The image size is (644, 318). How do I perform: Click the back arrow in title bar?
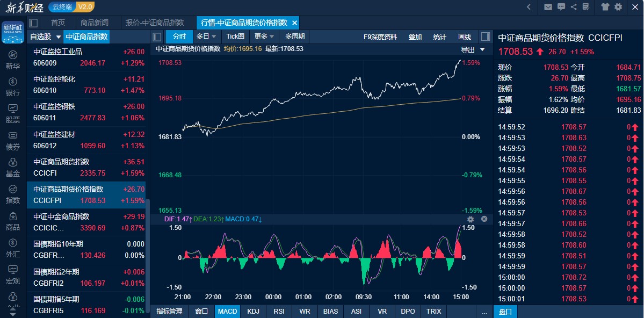click(529, 6)
